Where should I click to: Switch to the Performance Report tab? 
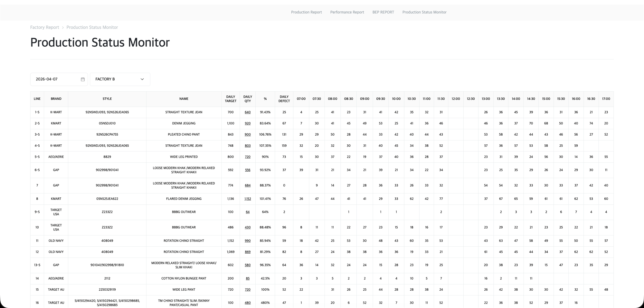(x=347, y=12)
